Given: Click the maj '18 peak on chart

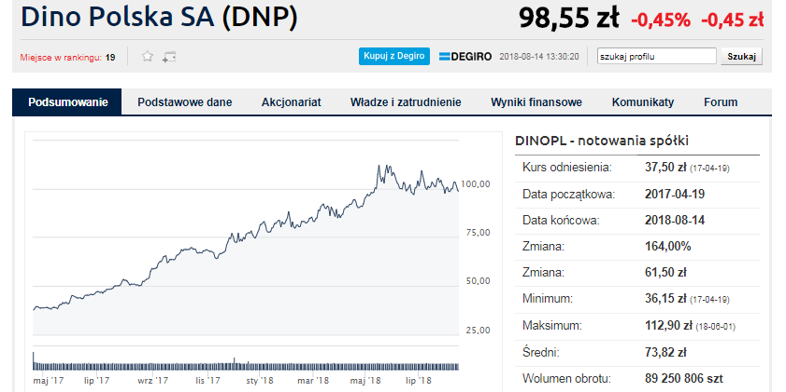Looking at the screenshot, I should [x=379, y=166].
